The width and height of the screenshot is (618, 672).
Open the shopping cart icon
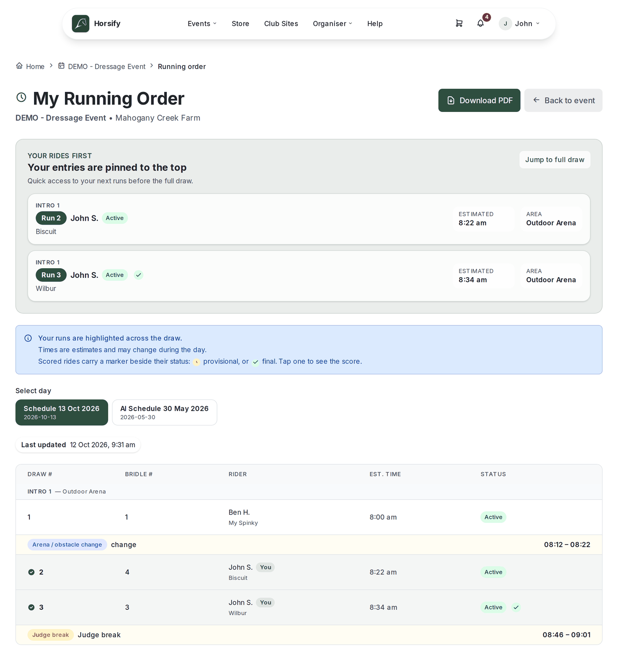(x=459, y=24)
